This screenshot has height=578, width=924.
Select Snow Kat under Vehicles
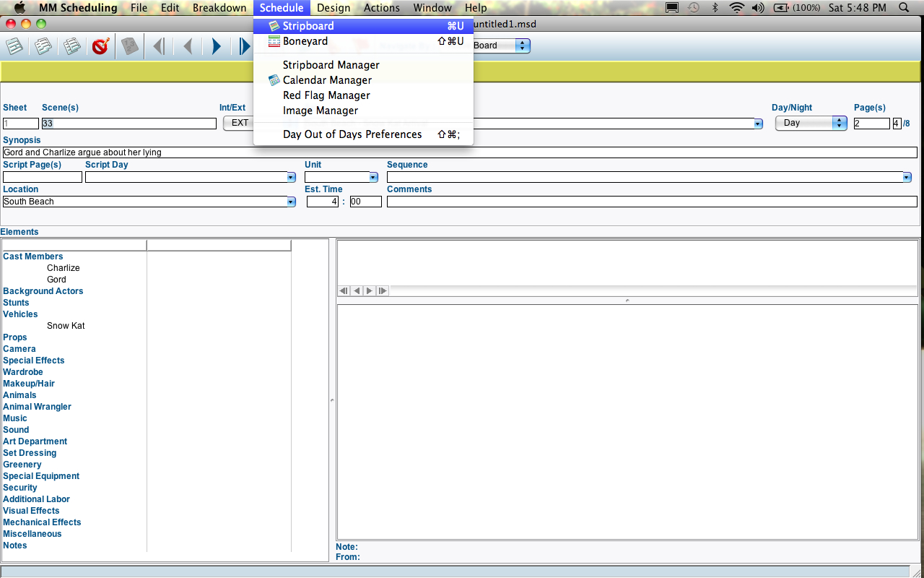point(66,326)
